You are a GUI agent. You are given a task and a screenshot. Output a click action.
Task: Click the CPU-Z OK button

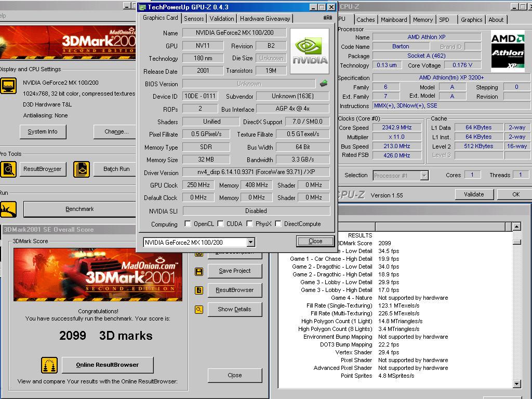coord(516,194)
